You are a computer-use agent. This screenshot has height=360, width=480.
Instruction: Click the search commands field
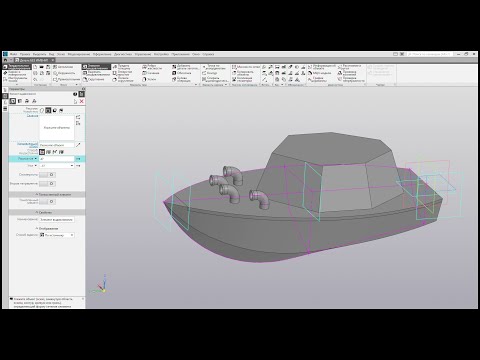pyautogui.click(x=429, y=54)
